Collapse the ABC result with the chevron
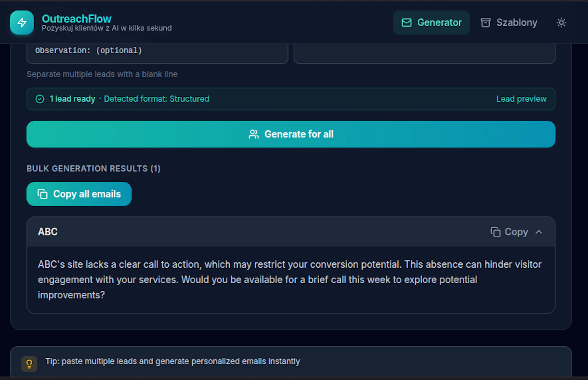Image resolution: width=588 pixels, height=380 pixels. pyautogui.click(x=539, y=232)
